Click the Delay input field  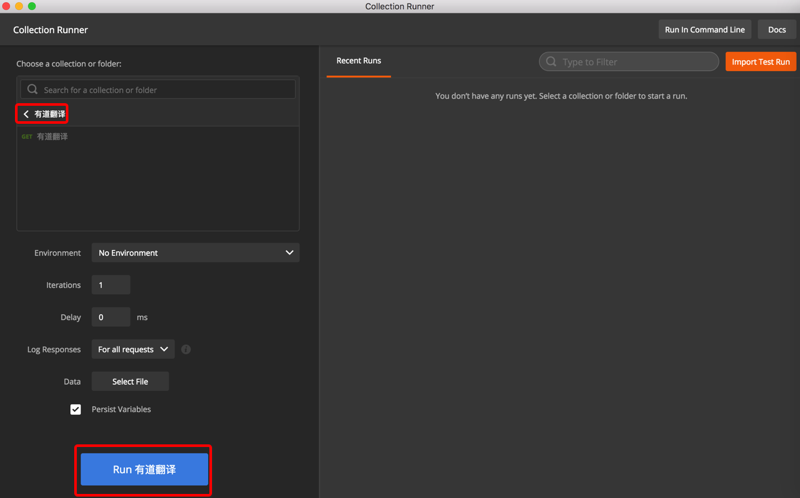tap(111, 317)
